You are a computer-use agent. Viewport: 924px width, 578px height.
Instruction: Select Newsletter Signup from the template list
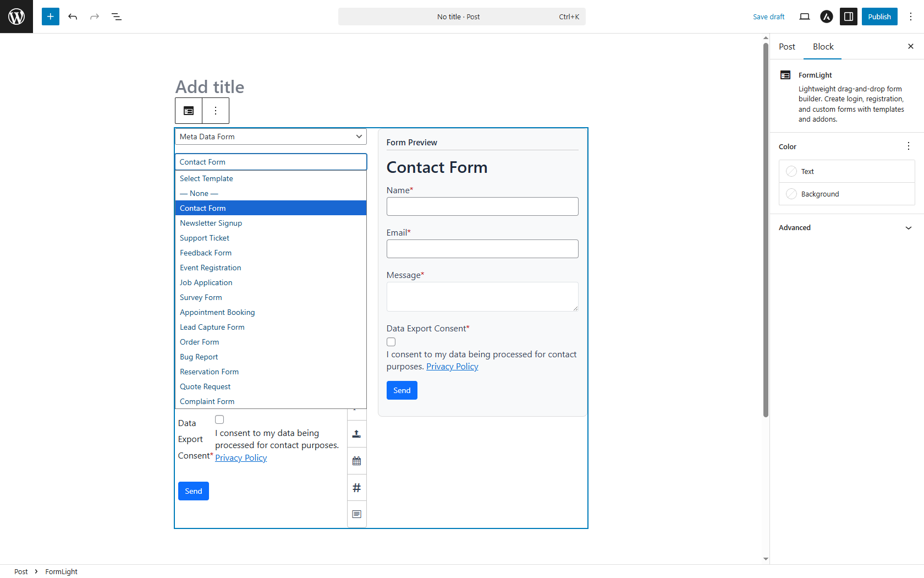pyautogui.click(x=211, y=223)
